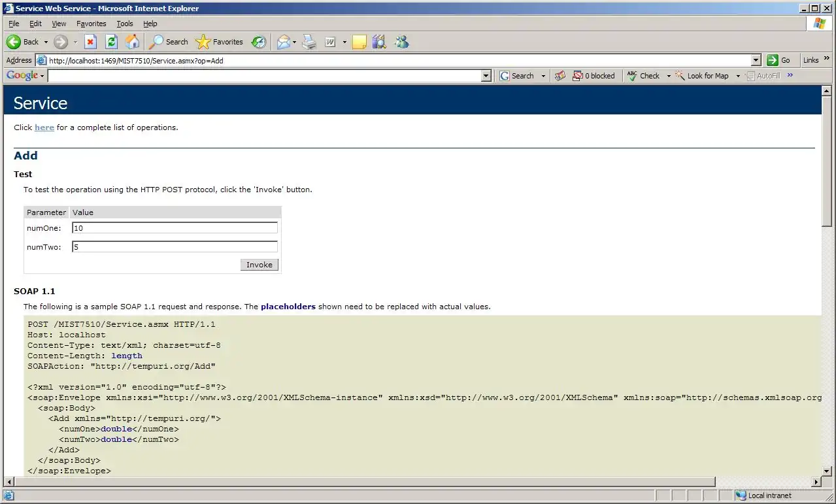Follow the 'here' operations list link

pos(44,127)
